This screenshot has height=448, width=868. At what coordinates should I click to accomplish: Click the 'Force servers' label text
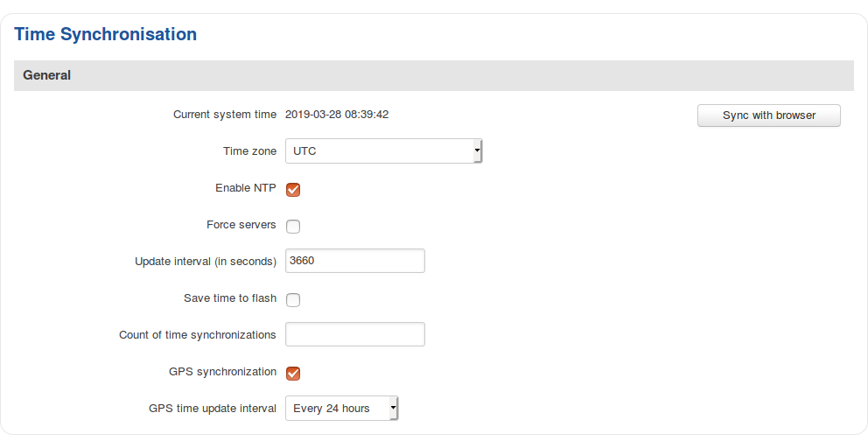[241, 225]
